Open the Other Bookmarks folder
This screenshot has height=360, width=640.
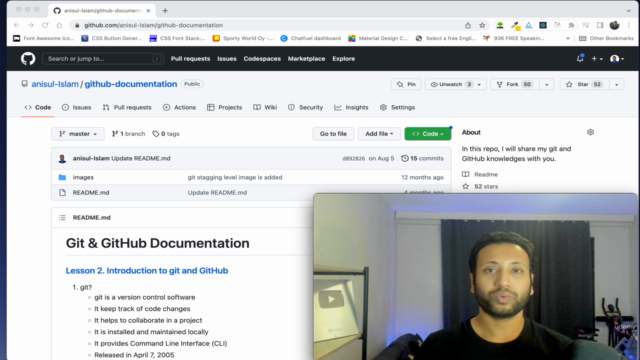pos(606,38)
